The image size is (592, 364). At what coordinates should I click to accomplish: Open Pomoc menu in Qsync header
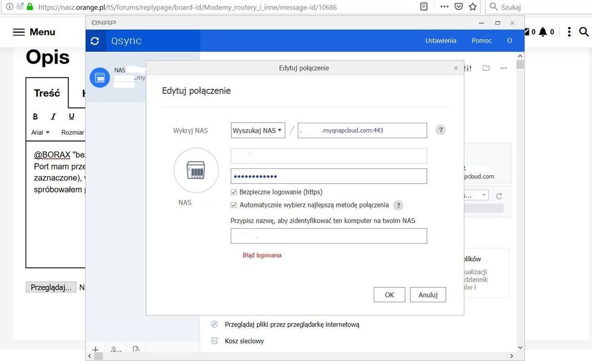481,41
